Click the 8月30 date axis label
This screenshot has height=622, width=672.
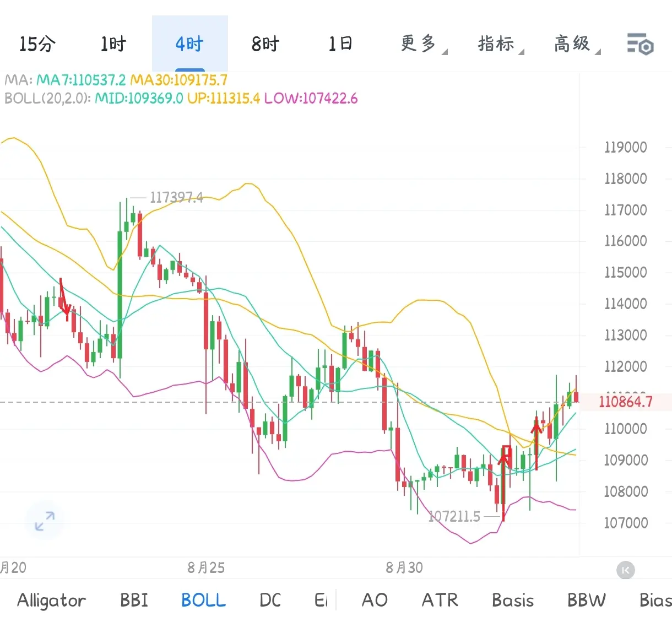pyautogui.click(x=404, y=568)
